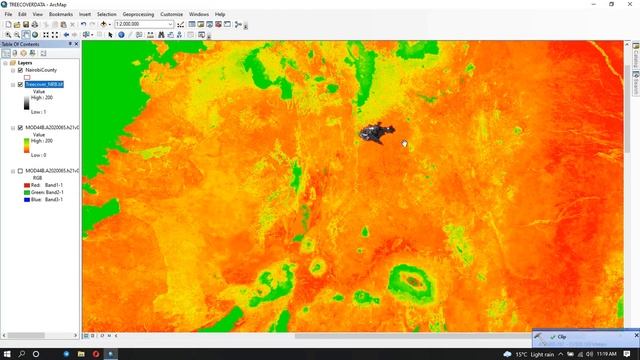This screenshot has width=640, height=360.
Task: Launch the ModelBuilder window icon
Action: pyautogui.click(x=238, y=24)
